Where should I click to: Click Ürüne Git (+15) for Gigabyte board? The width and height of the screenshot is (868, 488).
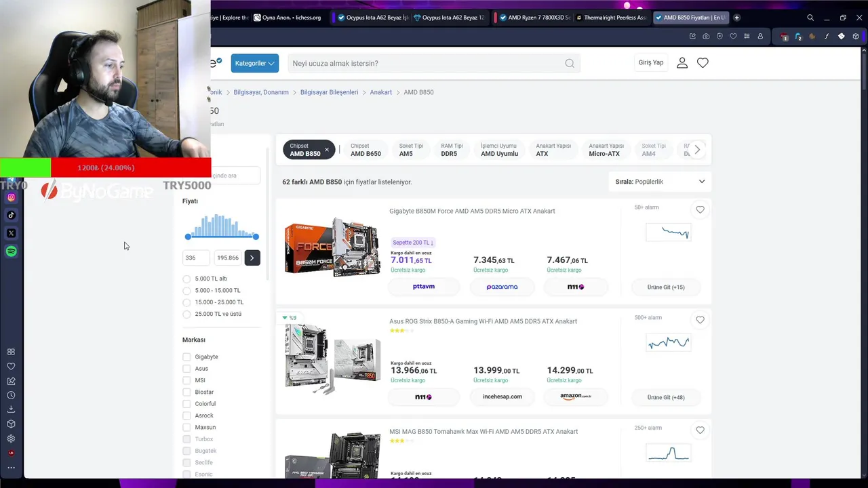pyautogui.click(x=666, y=287)
